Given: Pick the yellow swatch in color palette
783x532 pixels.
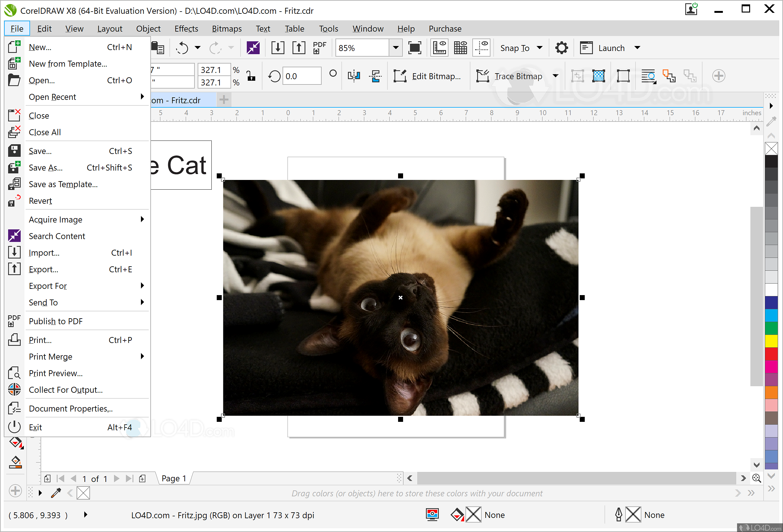Looking at the screenshot, I should (771, 341).
